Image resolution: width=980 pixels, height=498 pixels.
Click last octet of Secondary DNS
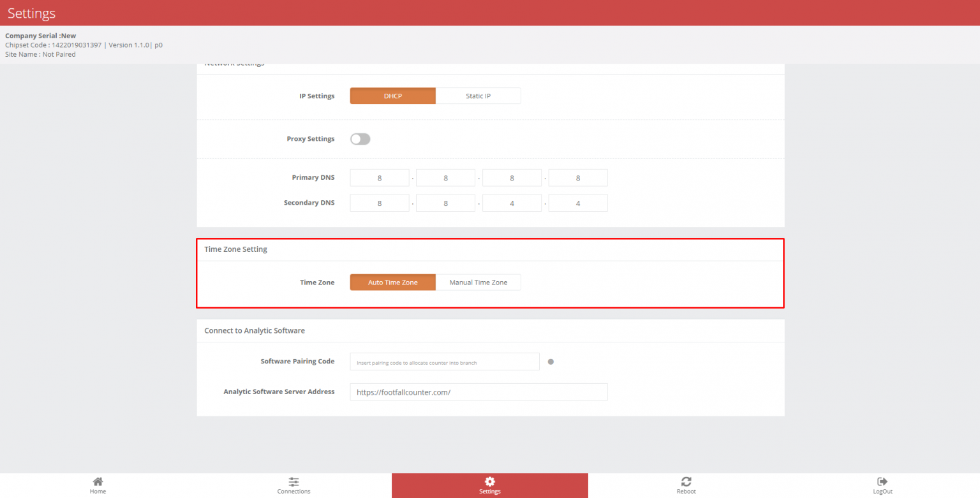578,203
